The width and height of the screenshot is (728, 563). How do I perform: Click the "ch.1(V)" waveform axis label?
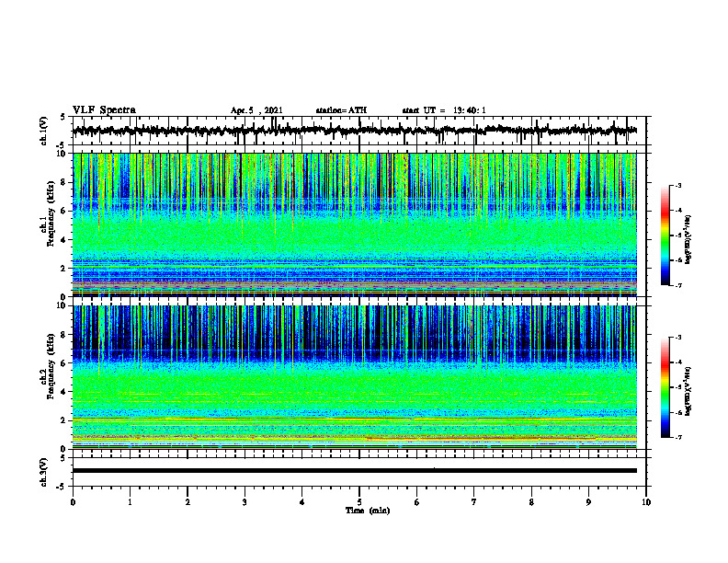pos(43,131)
